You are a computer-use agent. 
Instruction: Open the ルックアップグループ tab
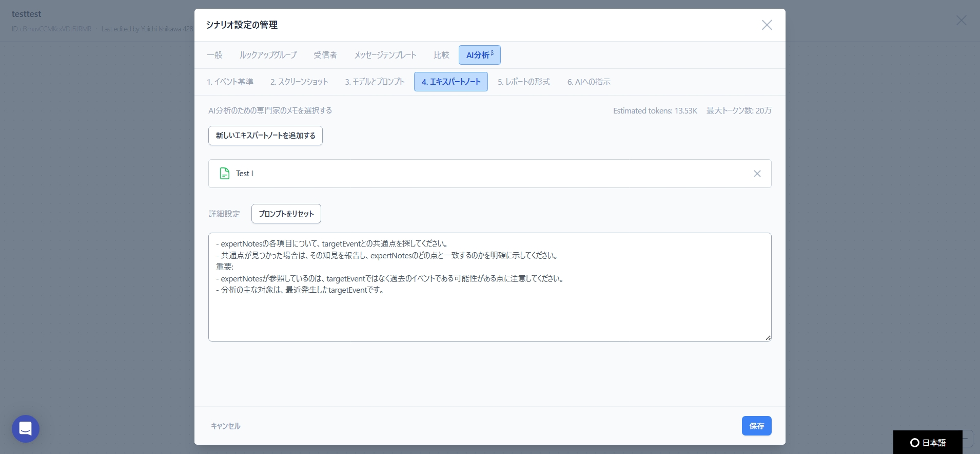click(268, 55)
